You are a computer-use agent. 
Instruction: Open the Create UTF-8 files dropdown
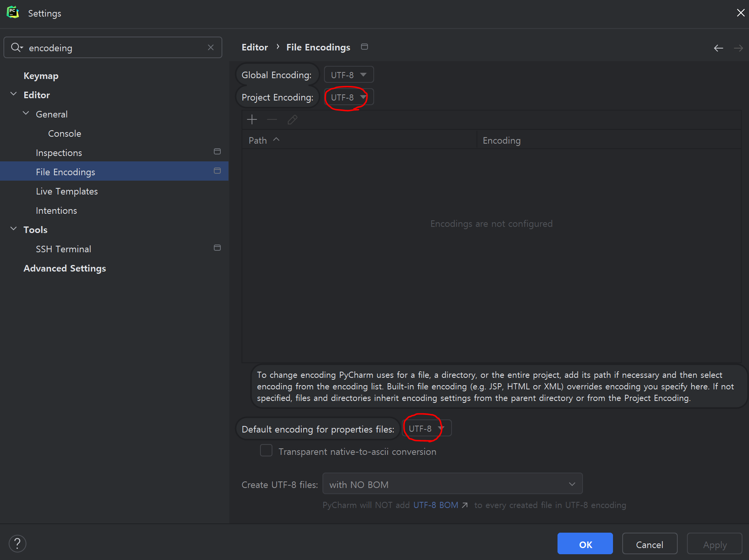pos(452,484)
